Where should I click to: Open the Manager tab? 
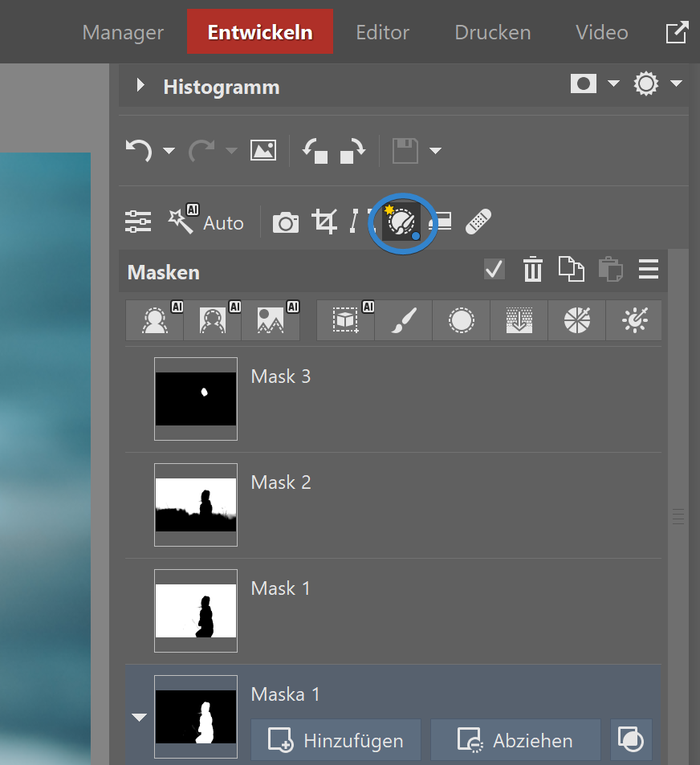point(123,33)
